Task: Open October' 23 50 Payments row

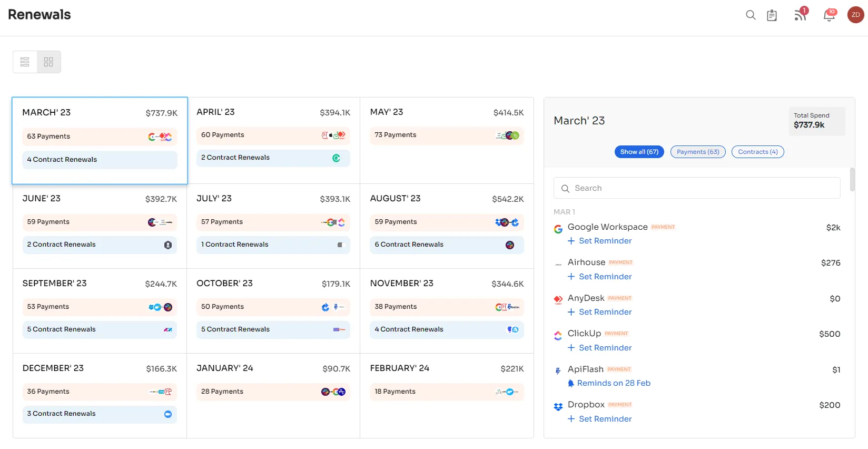Action: click(273, 307)
